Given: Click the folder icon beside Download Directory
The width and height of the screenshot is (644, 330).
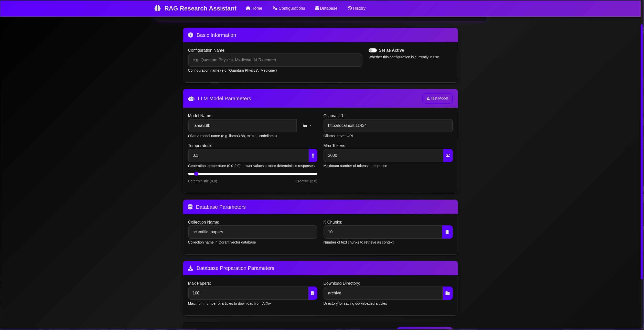Looking at the screenshot, I should click(x=447, y=293).
